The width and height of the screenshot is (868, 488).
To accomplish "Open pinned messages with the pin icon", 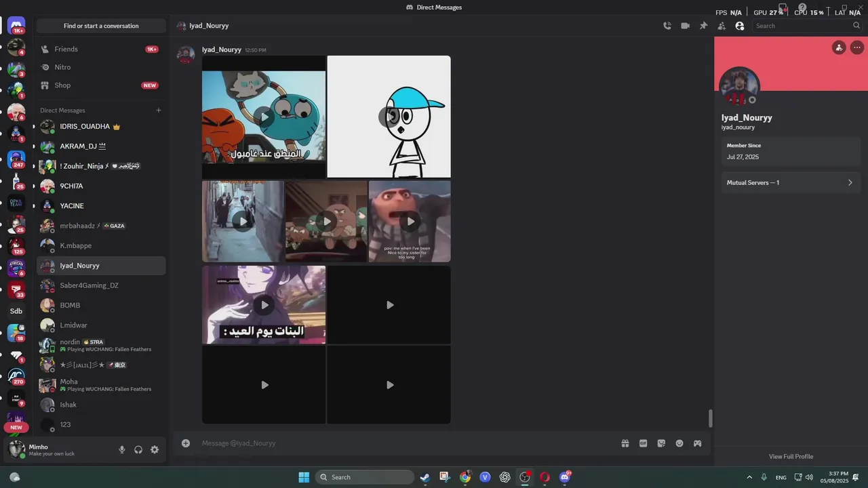I will coord(703,26).
